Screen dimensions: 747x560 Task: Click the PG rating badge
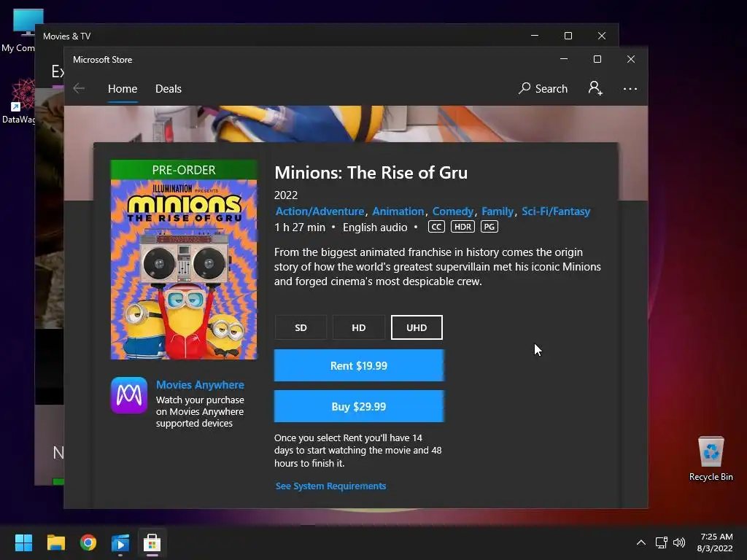coord(489,227)
